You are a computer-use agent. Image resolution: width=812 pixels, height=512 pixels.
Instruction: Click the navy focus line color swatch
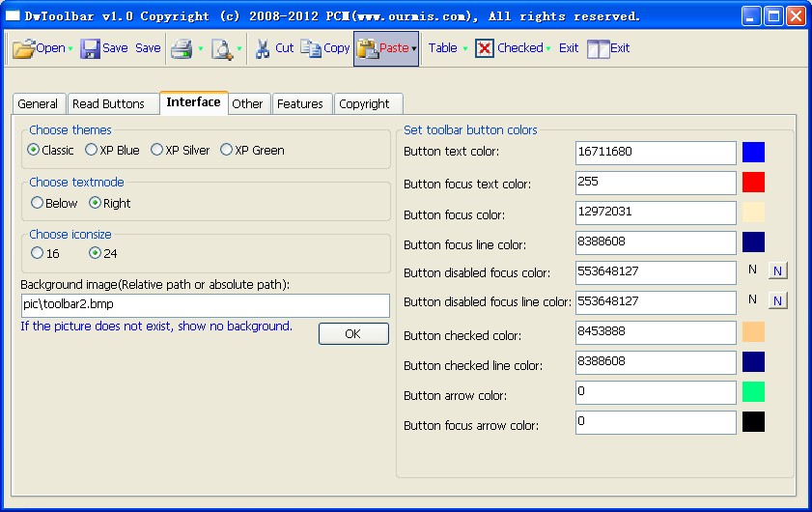coord(753,242)
